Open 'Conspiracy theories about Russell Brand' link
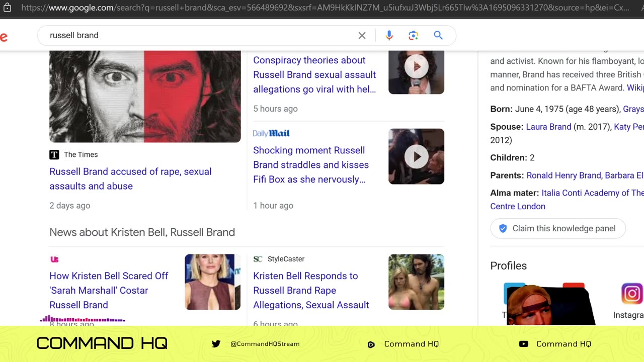This screenshot has width=644, height=362. tap(314, 74)
